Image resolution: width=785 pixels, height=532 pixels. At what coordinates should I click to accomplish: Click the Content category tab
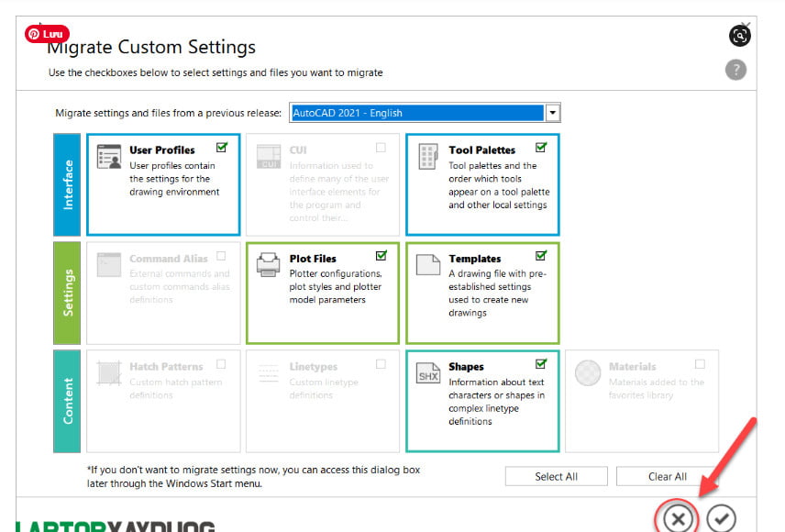click(x=67, y=401)
